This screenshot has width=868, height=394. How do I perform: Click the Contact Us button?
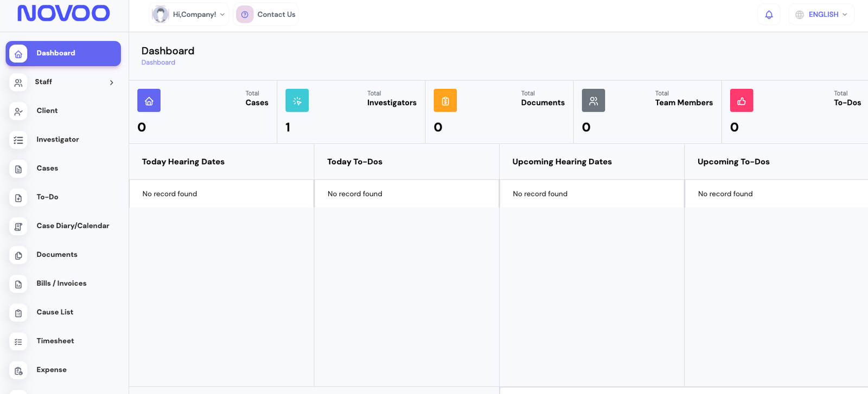pyautogui.click(x=266, y=15)
